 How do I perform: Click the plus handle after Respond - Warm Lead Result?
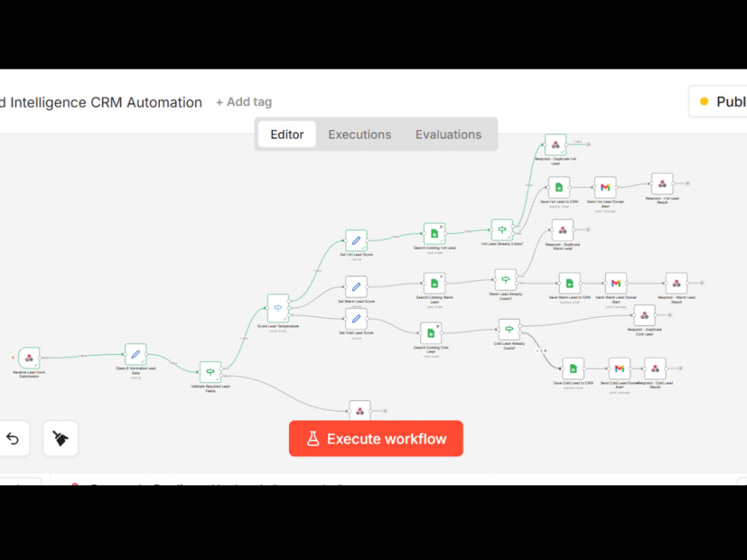click(702, 283)
